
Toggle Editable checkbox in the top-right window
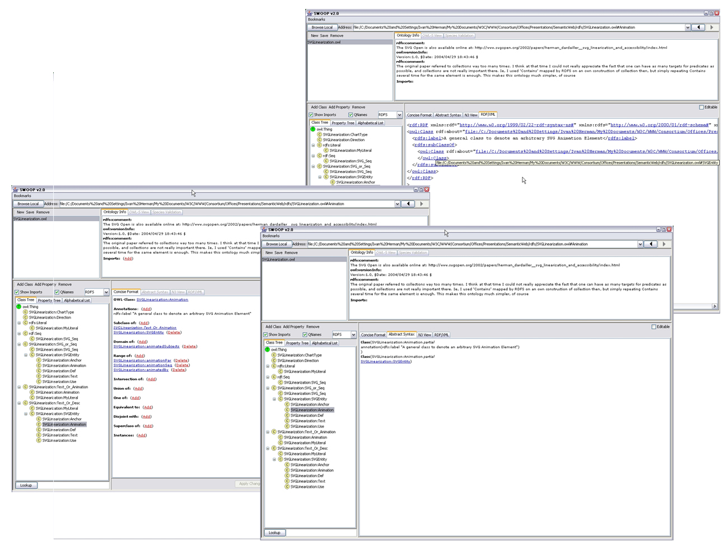click(701, 107)
